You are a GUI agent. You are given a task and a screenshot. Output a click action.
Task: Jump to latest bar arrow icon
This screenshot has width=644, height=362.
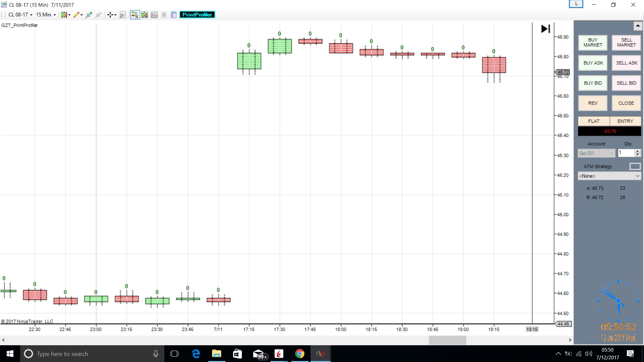point(545,29)
